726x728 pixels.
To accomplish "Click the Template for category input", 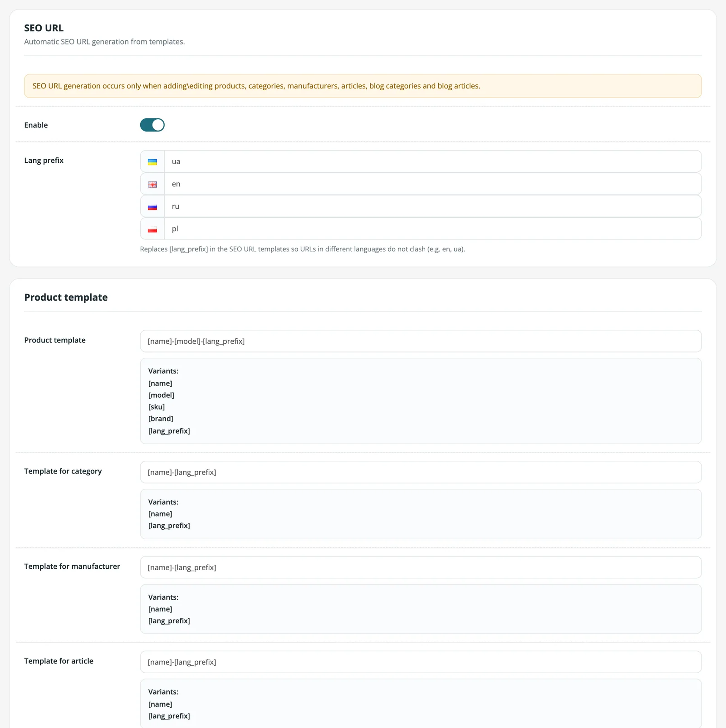I will pos(421,472).
